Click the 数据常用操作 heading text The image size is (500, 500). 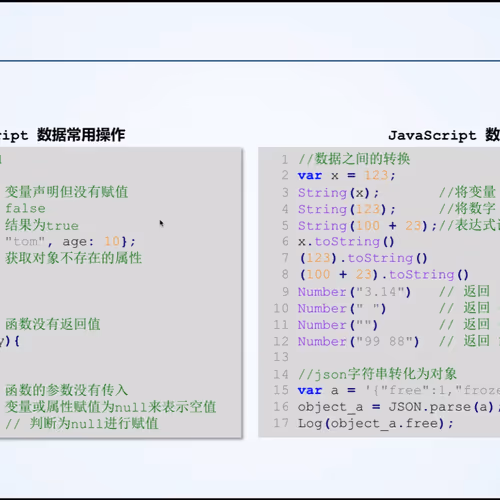click(x=81, y=135)
